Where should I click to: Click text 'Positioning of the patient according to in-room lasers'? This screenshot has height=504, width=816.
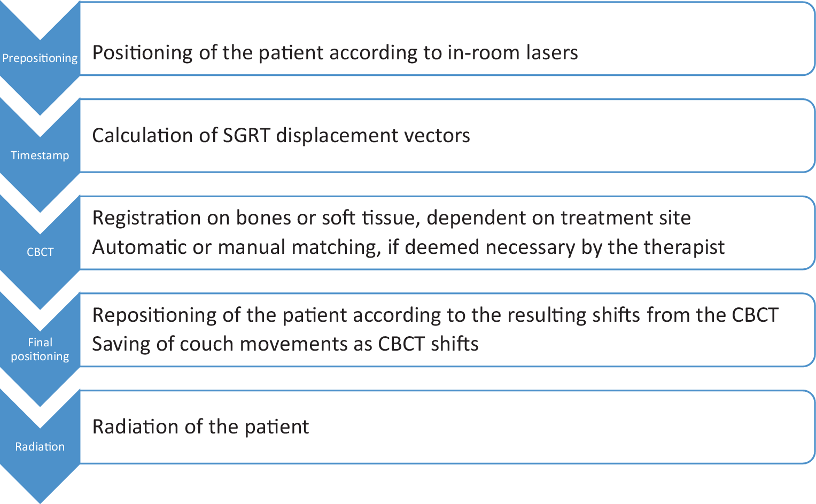pyautogui.click(x=335, y=53)
